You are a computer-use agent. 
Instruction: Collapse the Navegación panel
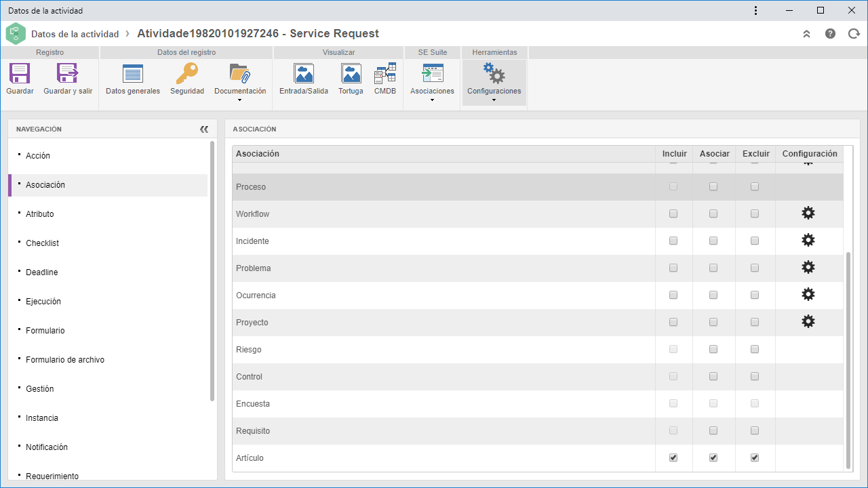[204, 129]
